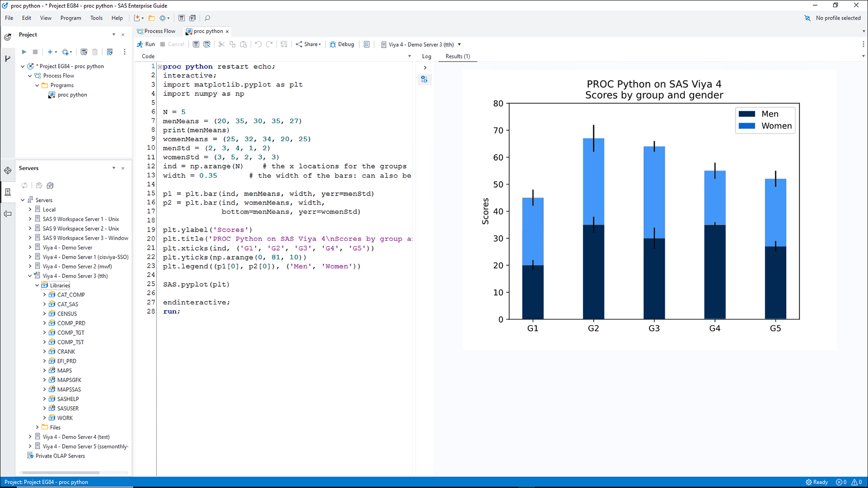868x488 pixels.
Task: Click the program properties icon before server selector
Action: coord(366,44)
